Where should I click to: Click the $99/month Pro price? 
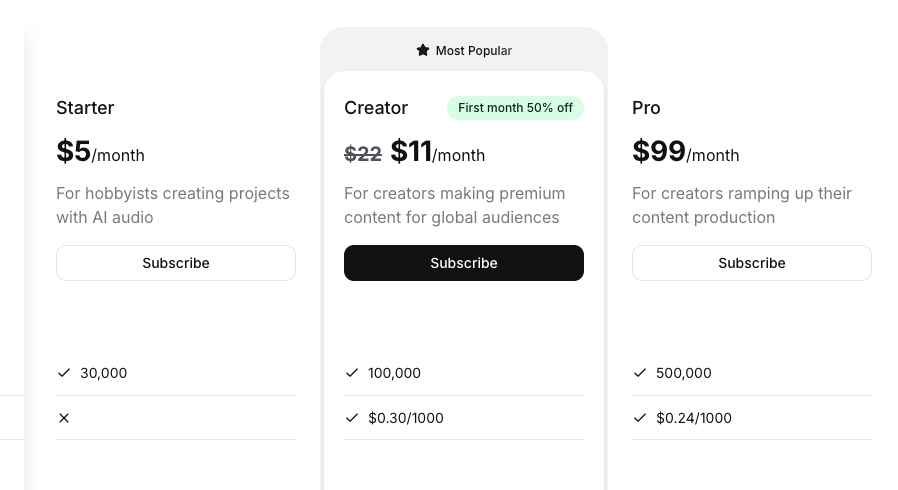(x=686, y=152)
